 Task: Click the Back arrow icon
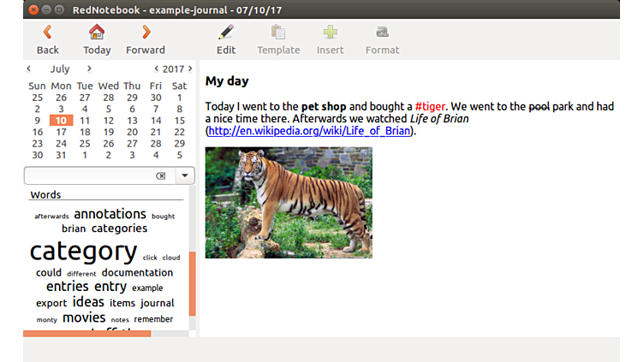(x=47, y=33)
